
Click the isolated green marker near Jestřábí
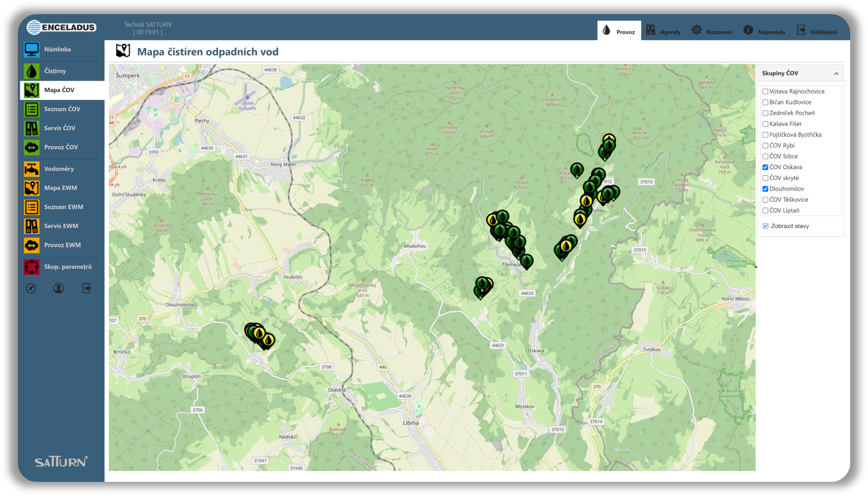tap(577, 169)
